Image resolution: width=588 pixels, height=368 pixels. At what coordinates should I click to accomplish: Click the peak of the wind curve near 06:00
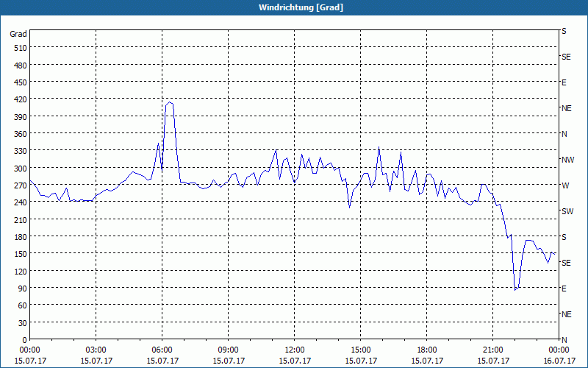170,102
